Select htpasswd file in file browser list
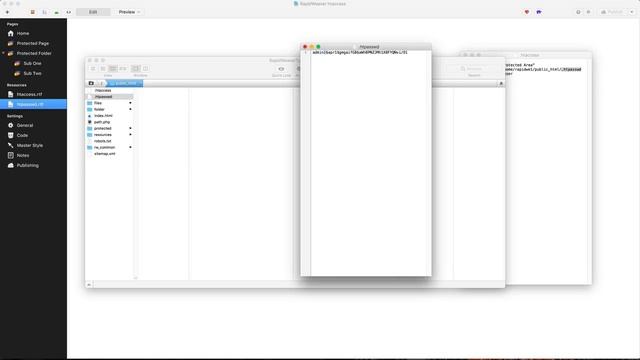The image size is (640, 360). [x=109, y=97]
